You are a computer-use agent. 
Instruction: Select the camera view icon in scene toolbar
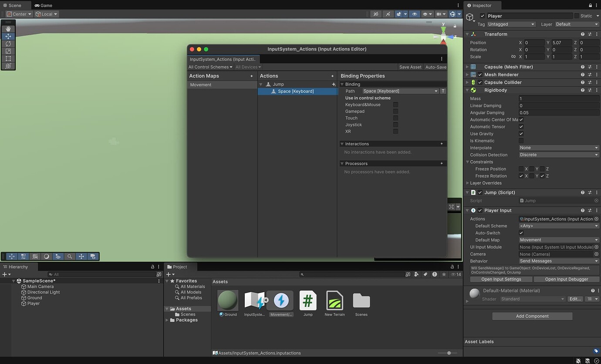pos(439,14)
